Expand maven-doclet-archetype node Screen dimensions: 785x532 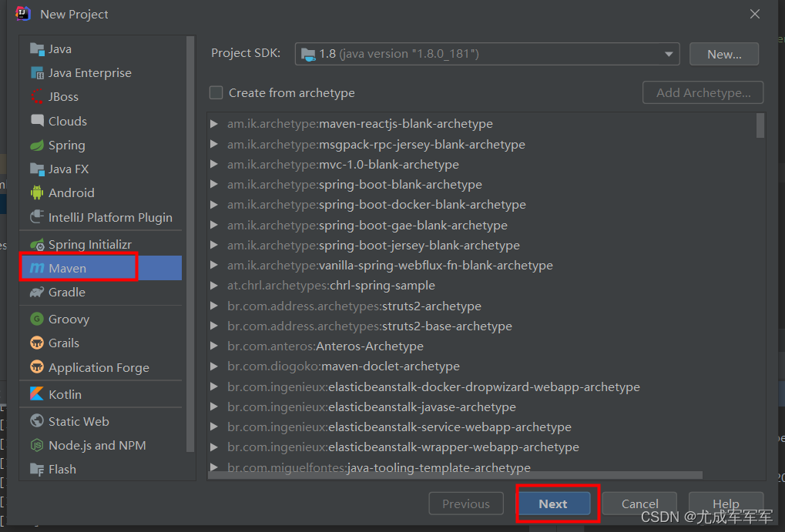coord(214,366)
